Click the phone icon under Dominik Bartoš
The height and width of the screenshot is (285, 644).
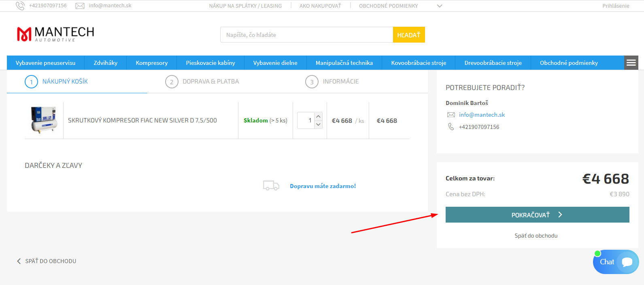[x=451, y=127]
